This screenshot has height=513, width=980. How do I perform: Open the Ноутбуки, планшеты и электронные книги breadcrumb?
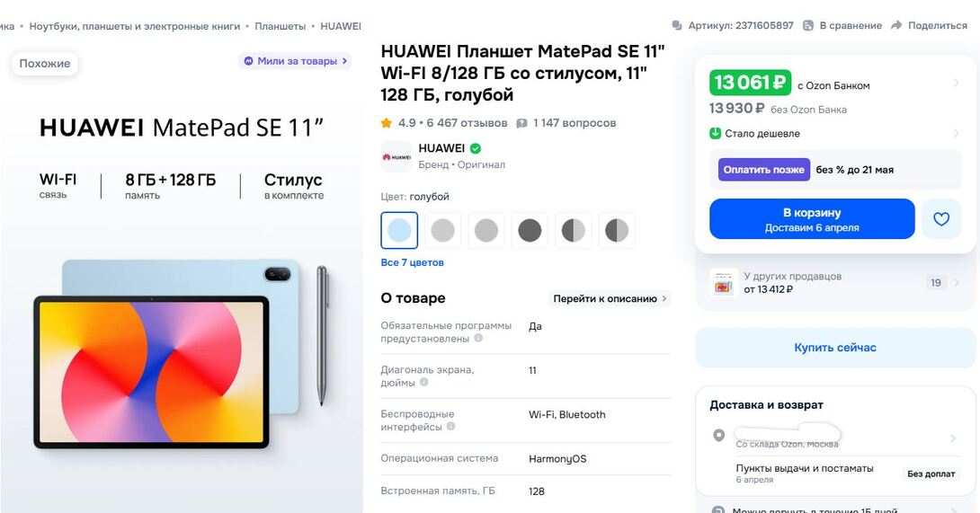134,26
